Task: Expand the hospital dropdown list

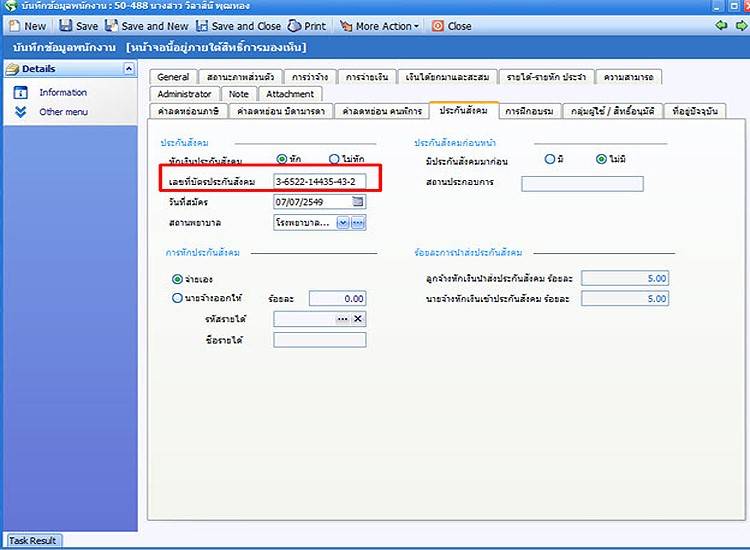Action: click(x=343, y=223)
